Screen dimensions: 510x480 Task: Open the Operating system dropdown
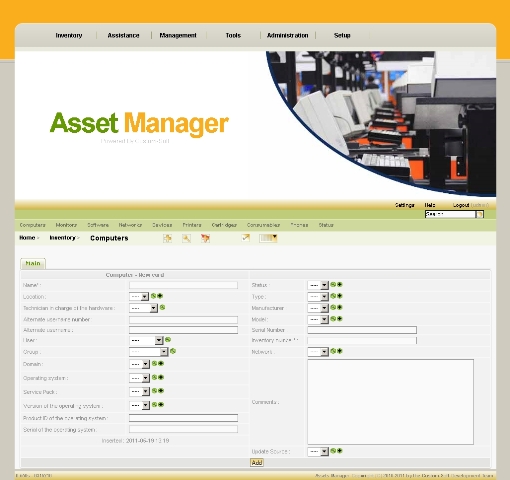click(x=140, y=378)
